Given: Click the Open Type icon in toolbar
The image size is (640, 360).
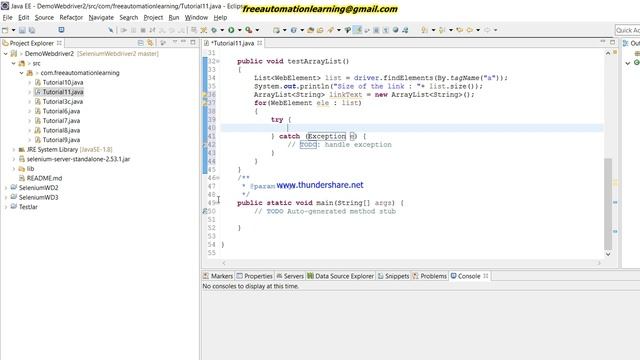Looking at the screenshot, I should tap(311, 30).
